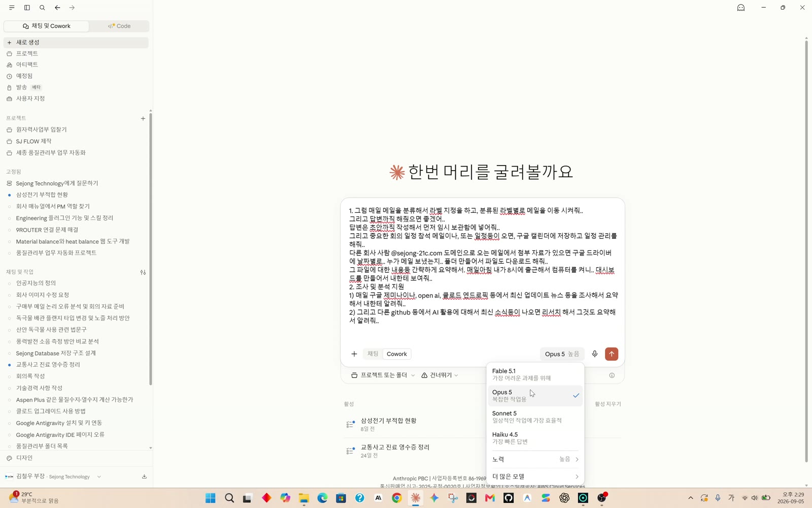Send the message with the arrow button

[x=612, y=354]
